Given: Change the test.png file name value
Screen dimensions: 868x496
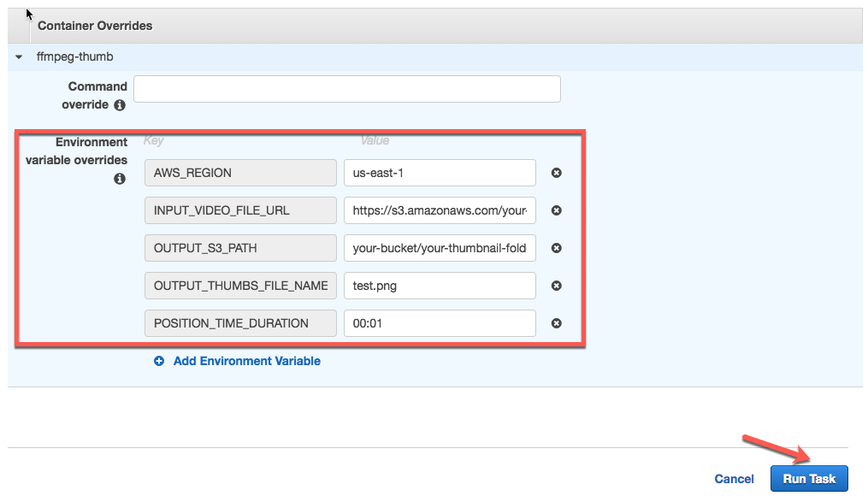Looking at the screenshot, I should pos(439,286).
